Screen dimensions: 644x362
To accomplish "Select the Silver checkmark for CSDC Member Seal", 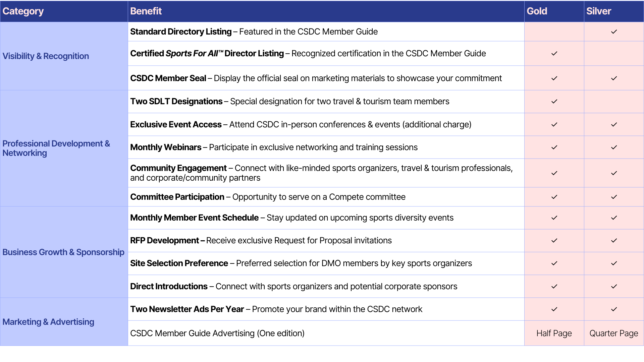I will click(x=614, y=78).
